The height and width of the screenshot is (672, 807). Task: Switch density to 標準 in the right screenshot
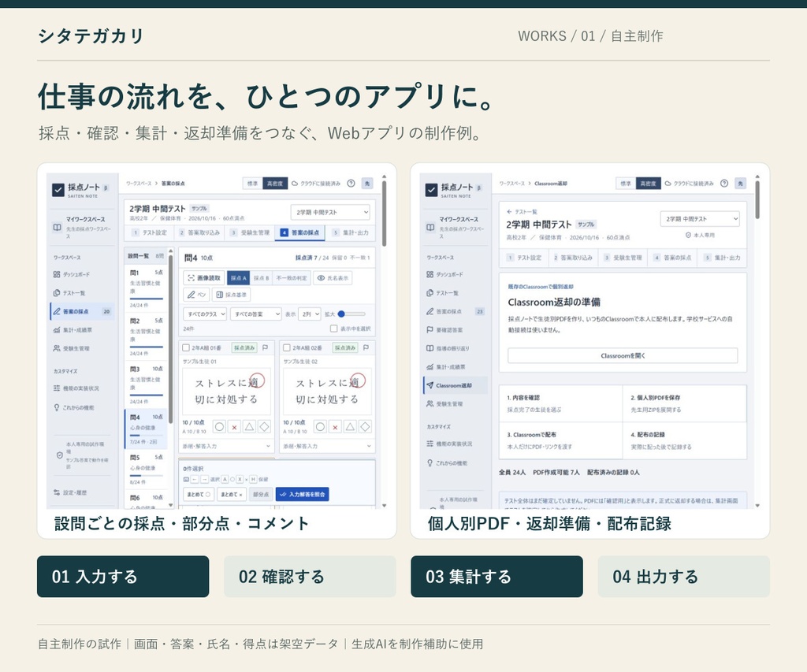pos(625,184)
